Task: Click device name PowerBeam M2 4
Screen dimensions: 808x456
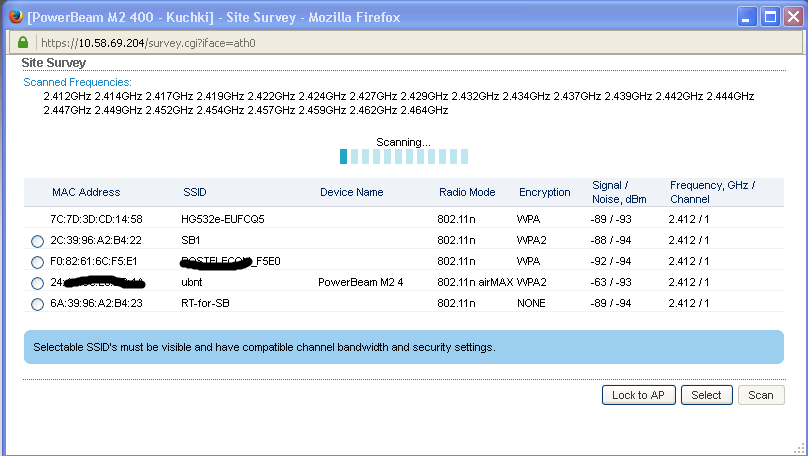Action: tap(361, 282)
